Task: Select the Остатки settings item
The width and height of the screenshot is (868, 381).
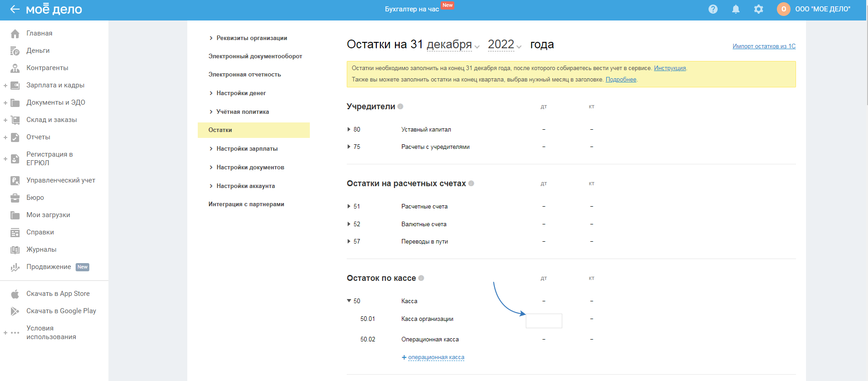Action: tap(254, 130)
